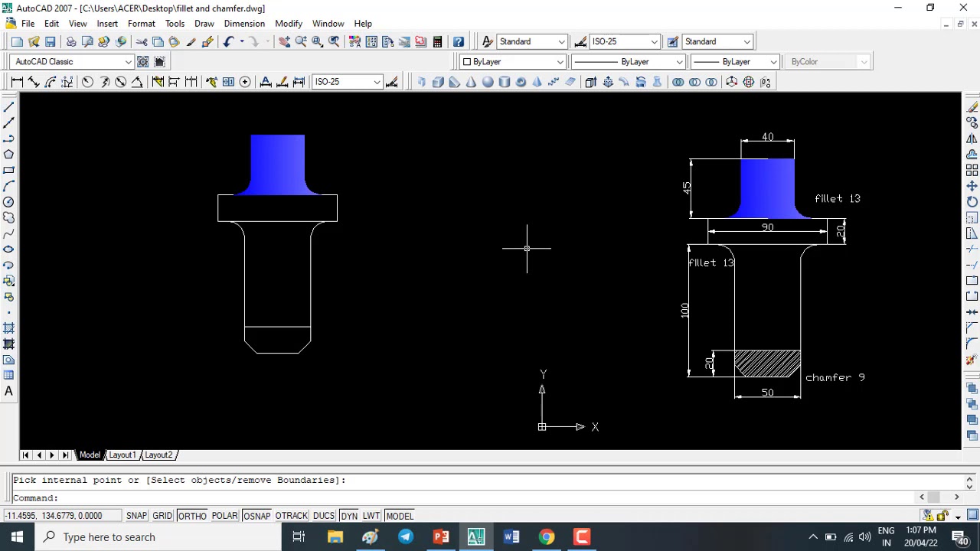
Task: Select the Explode modify tool
Action: point(972,360)
